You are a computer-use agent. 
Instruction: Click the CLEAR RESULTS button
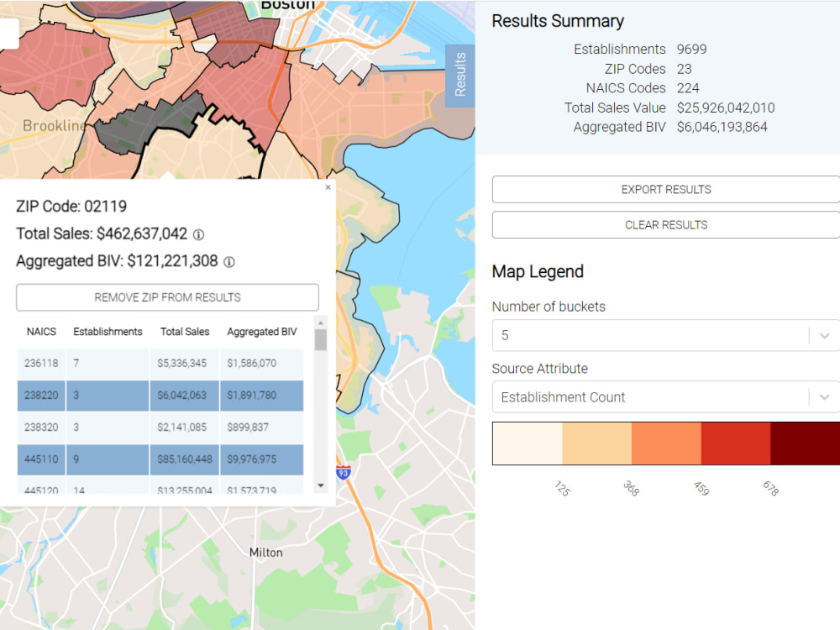pyautogui.click(x=665, y=224)
